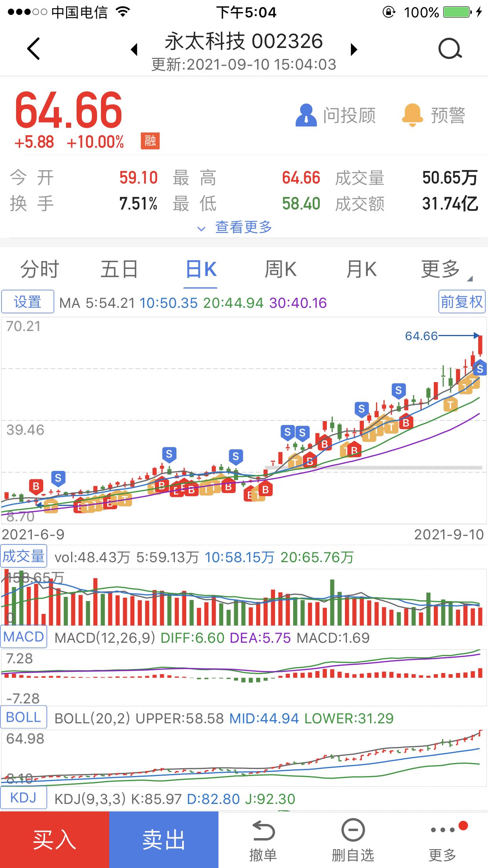
Task: Tap the 删自选 remove favorite icon
Action: [353, 830]
